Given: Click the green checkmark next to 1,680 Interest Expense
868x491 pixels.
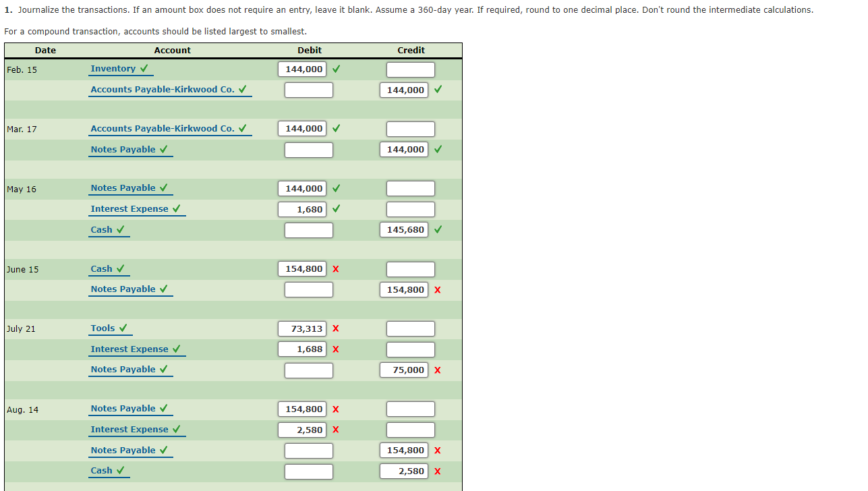Looking at the screenshot, I should (336, 209).
